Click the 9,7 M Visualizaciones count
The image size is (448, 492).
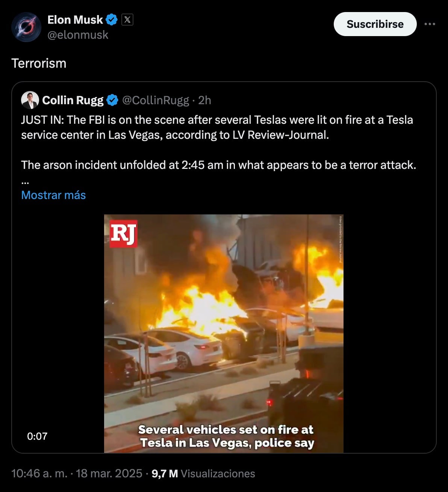[203, 474]
